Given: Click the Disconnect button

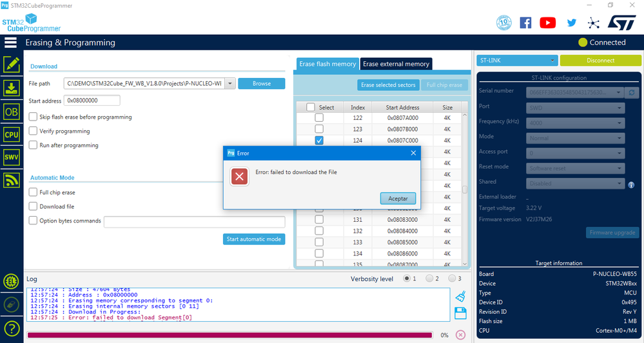Looking at the screenshot, I should click(x=600, y=61).
